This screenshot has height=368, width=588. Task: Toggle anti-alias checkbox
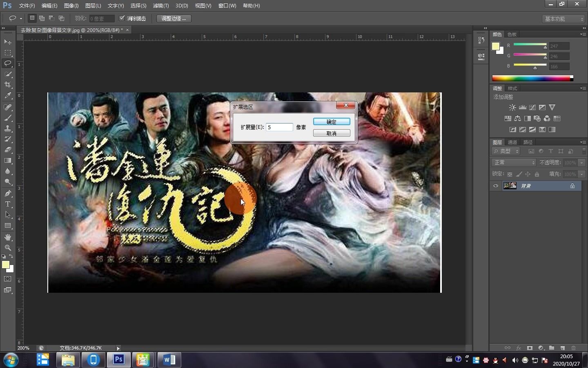coord(122,18)
